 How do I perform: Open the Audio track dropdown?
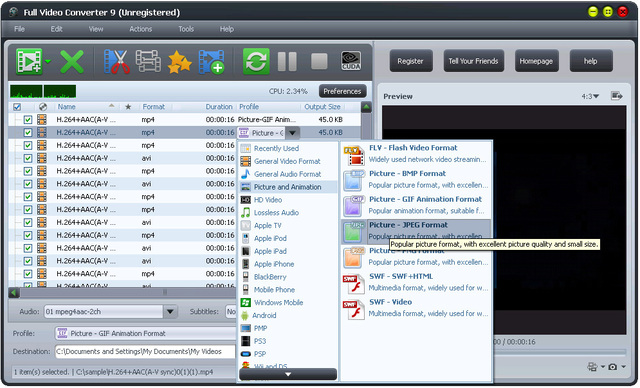(170, 312)
